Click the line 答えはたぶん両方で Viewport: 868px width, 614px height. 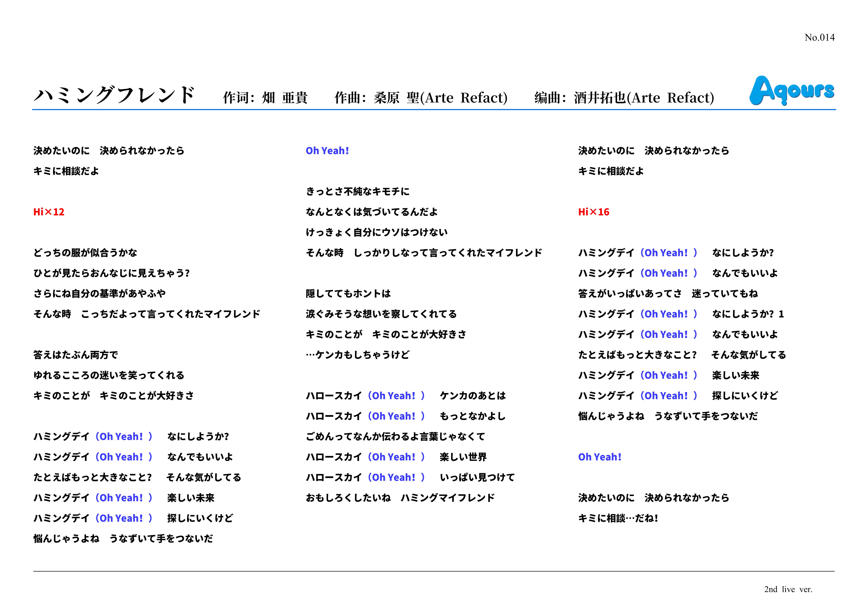pyautogui.click(x=76, y=355)
